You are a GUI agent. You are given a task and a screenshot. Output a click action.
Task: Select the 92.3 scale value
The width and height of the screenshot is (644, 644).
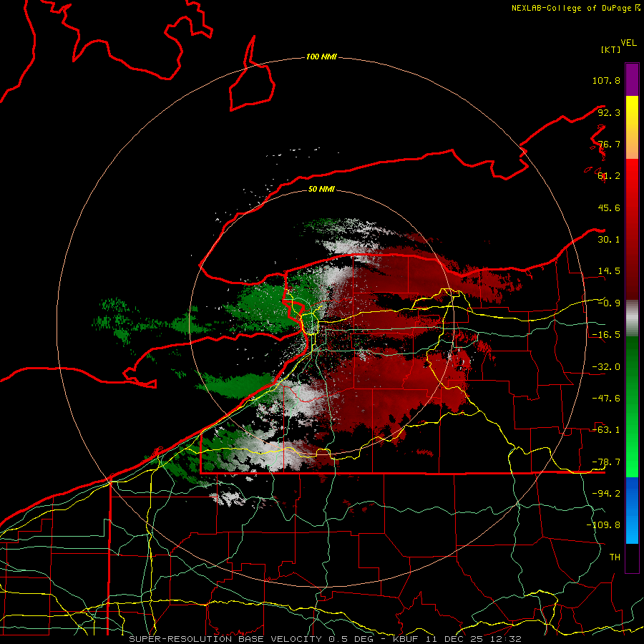(609, 112)
